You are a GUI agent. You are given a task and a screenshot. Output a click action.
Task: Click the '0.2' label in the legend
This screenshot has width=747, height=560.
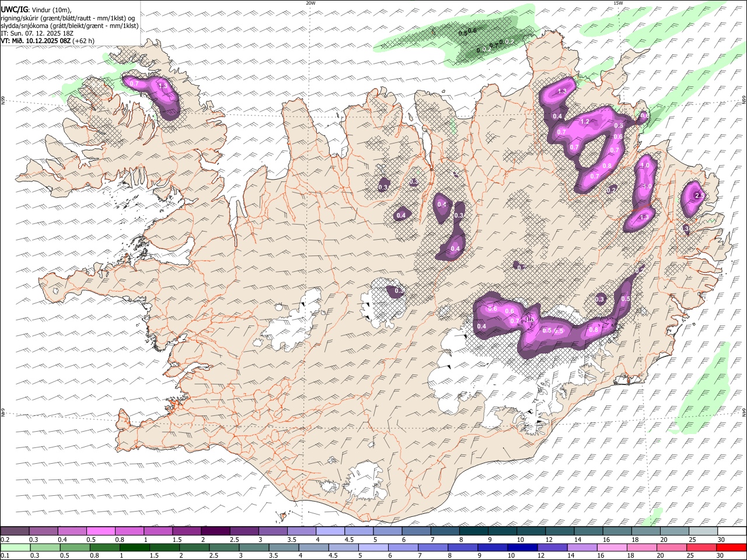[5, 540]
